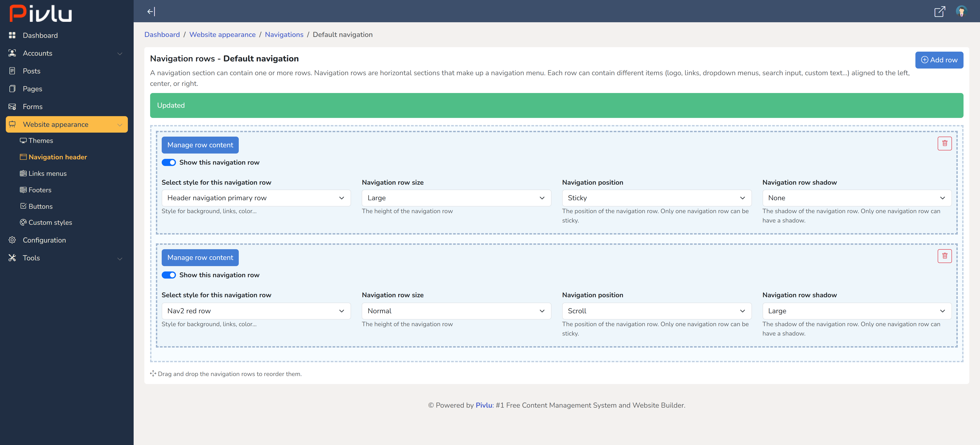The width and height of the screenshot is (980, 445).
Task: Click the Configuration gear icon
Action: [x=12, y=240]
